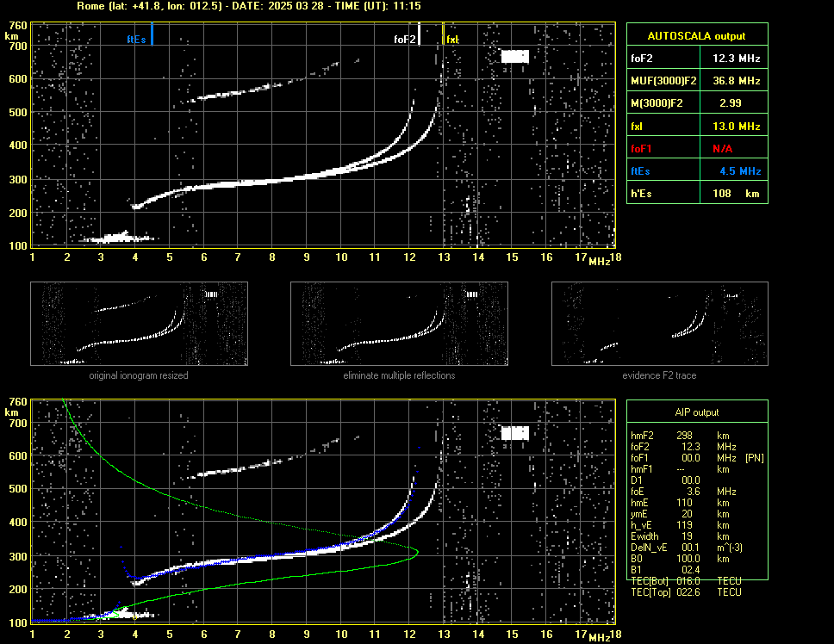Click the hmE 110 km row

point(681,503)
